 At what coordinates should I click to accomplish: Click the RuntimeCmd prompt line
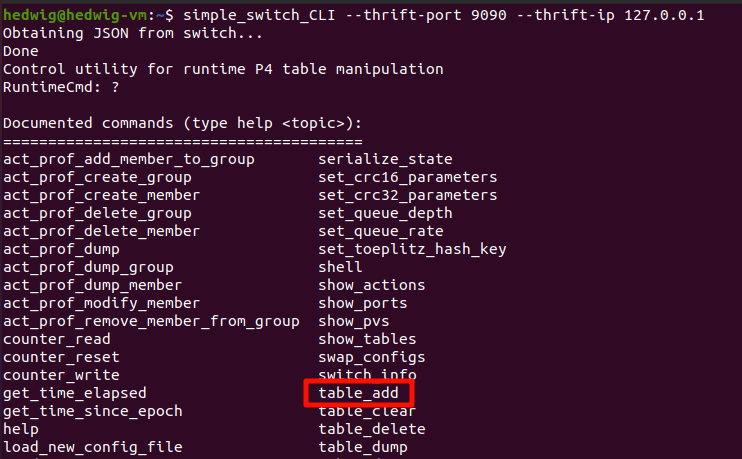[x=61, y=87]
